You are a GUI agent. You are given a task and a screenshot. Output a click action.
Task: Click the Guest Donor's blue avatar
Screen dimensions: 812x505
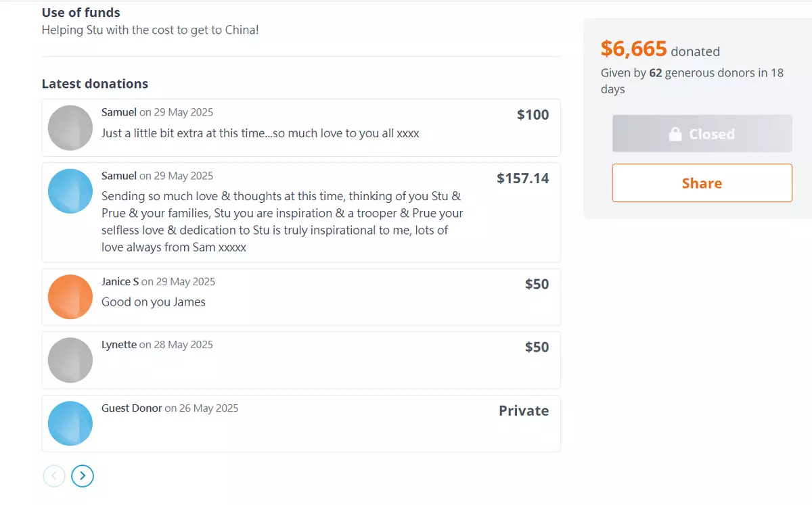click(70, 423)
